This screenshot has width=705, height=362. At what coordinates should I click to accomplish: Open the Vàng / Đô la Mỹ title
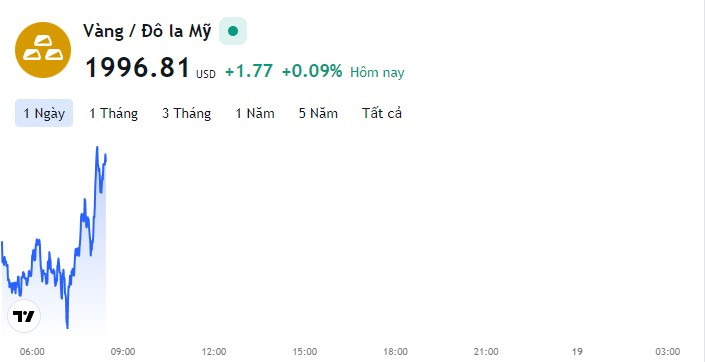coord(147,32)
